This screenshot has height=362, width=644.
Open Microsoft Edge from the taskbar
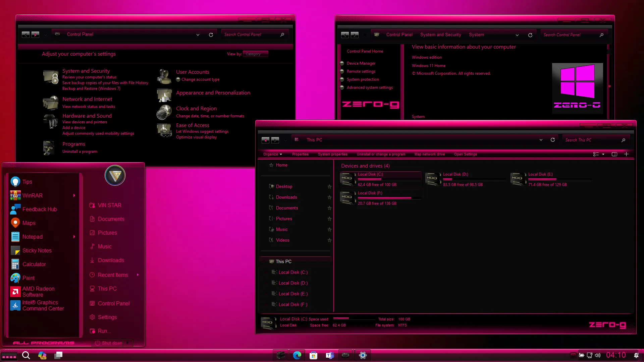[x=297, y=355]
